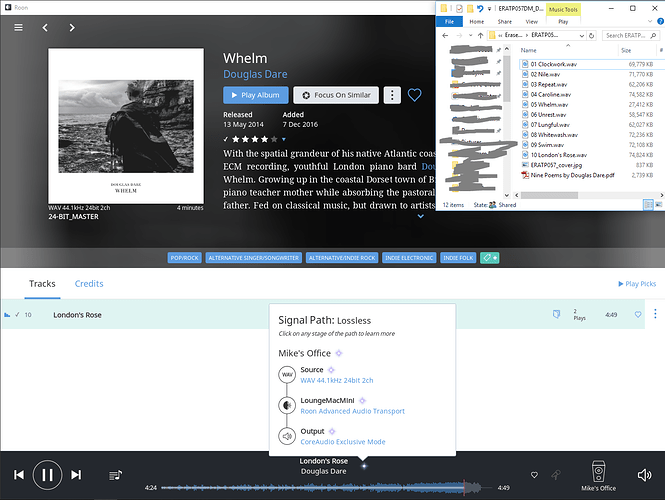This screenshot has height=500, width=665.
Task: Go forward with the right arrow in Roon
Action: pos(72,28)
